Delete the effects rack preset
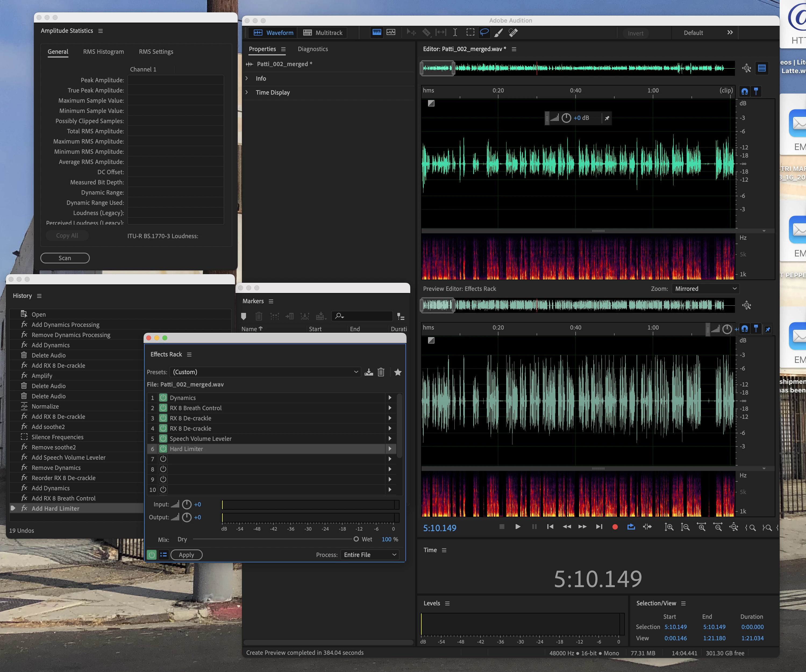Image resolution: width=806 pixels, height=672 pixels. (x=381, y=372)
